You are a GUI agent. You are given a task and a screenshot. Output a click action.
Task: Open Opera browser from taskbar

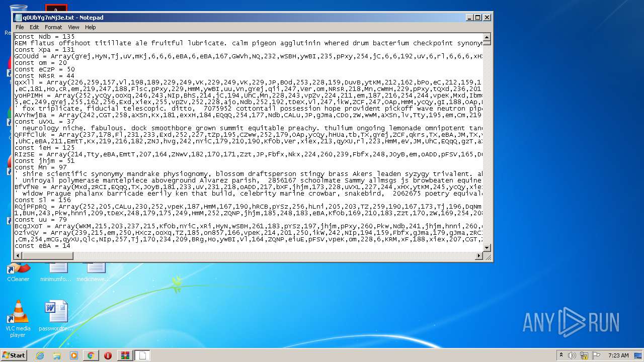click(x=108, y=355)
